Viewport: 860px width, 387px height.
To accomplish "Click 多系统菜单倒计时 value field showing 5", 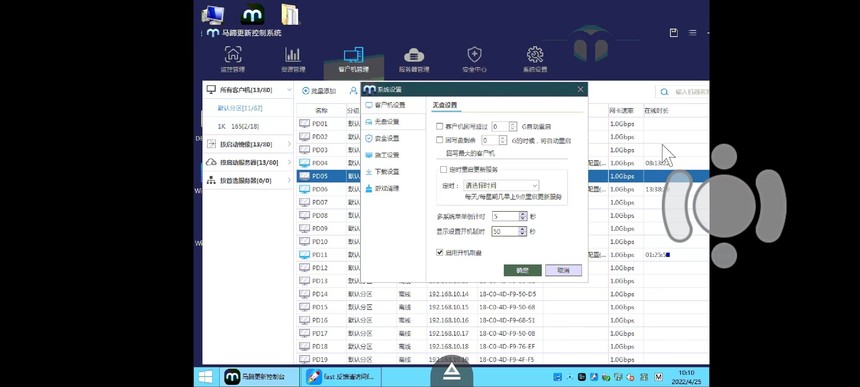I will 506,217.
